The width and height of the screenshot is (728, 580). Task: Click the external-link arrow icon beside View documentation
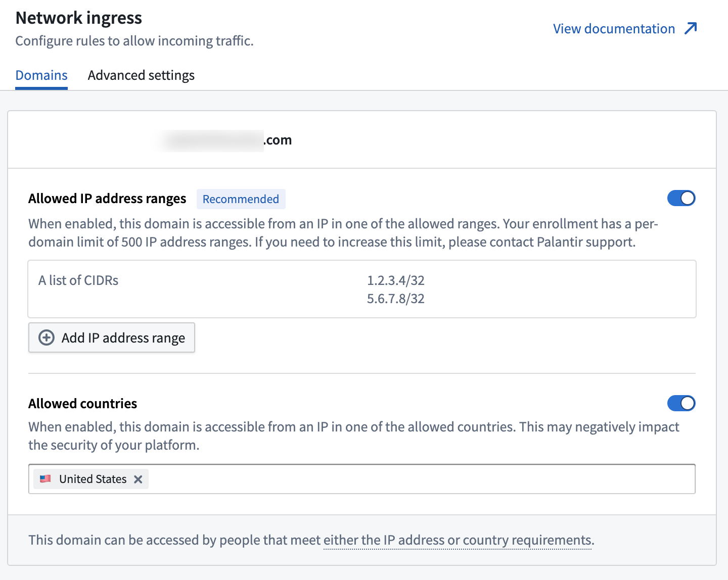coord(691,28)
